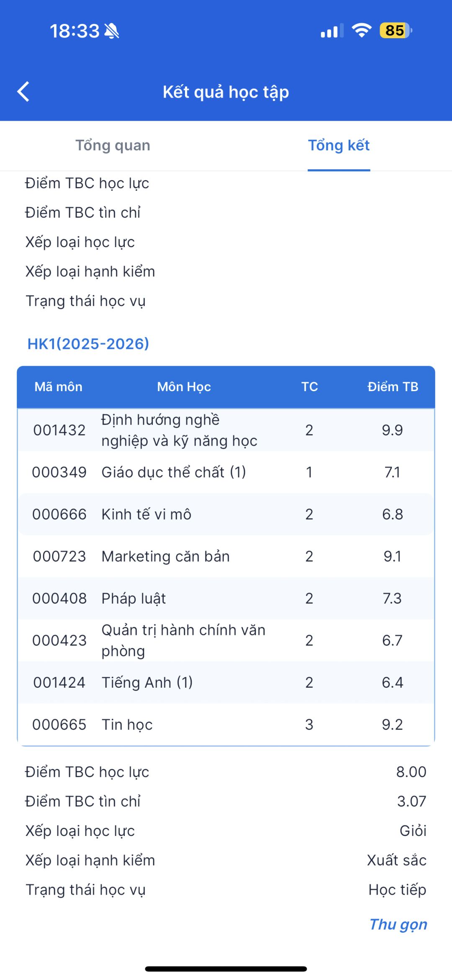The width and height of the screenshot is (452, 980).
Task: Select the Pháp luật course row
Action: (226, 598)
